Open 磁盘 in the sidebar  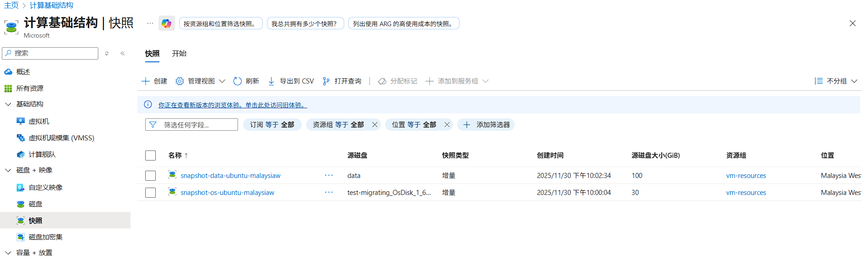point(35,204)
